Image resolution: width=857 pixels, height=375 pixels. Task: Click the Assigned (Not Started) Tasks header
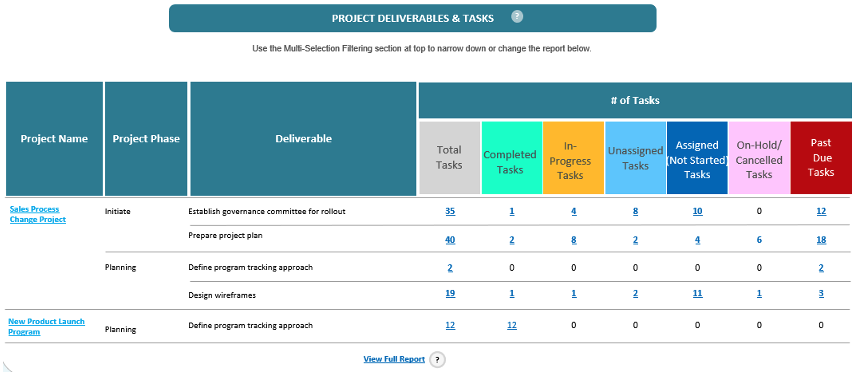pos(697,157)
